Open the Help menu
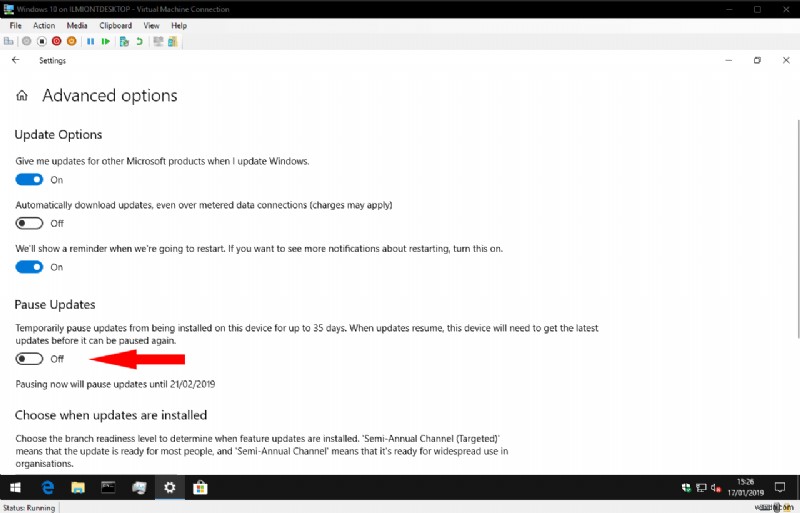Viewport: 800px width, 513px height. pos(179,26)
